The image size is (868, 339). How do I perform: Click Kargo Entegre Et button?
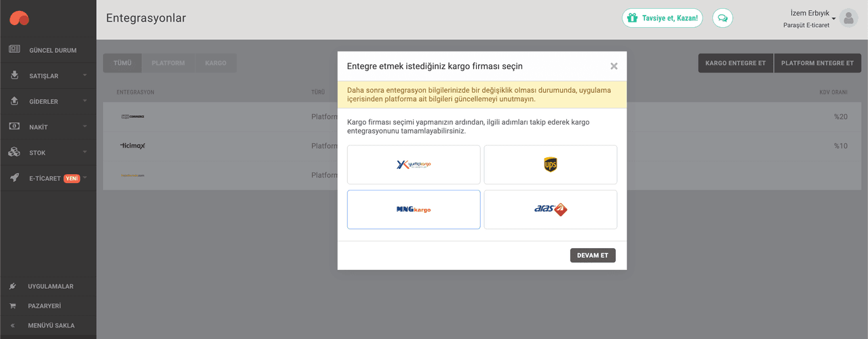pos(736,63)
